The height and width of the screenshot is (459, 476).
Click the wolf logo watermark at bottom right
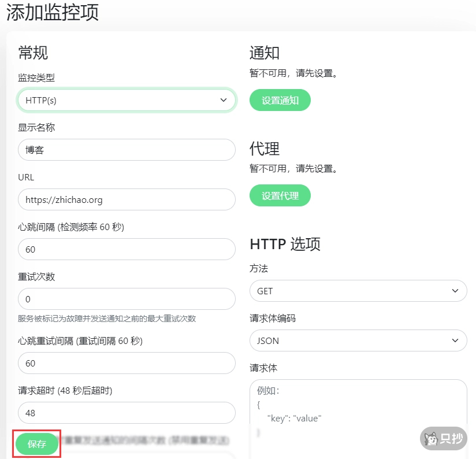(x=432, y=439)
